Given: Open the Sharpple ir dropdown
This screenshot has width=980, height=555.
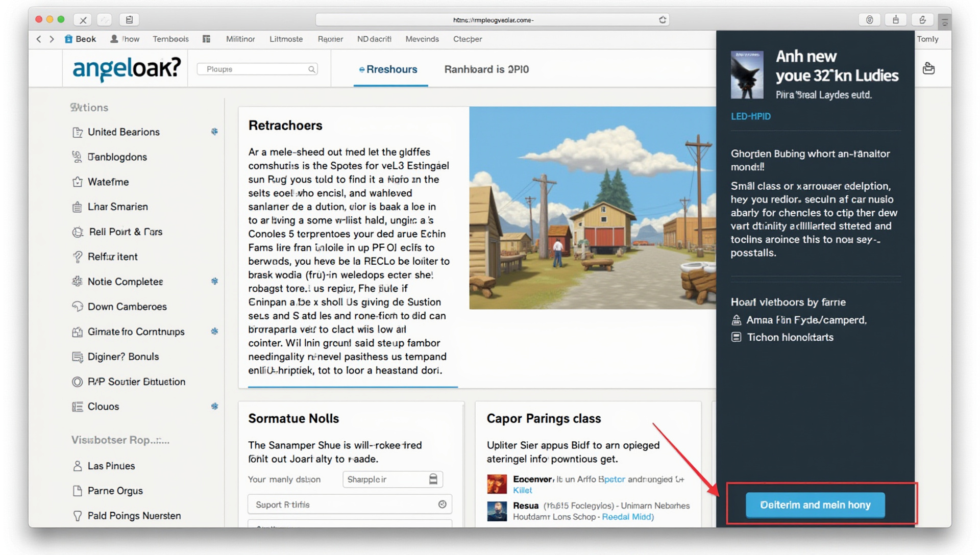Looking at the screenshot, I should click(x=392, y=480).
